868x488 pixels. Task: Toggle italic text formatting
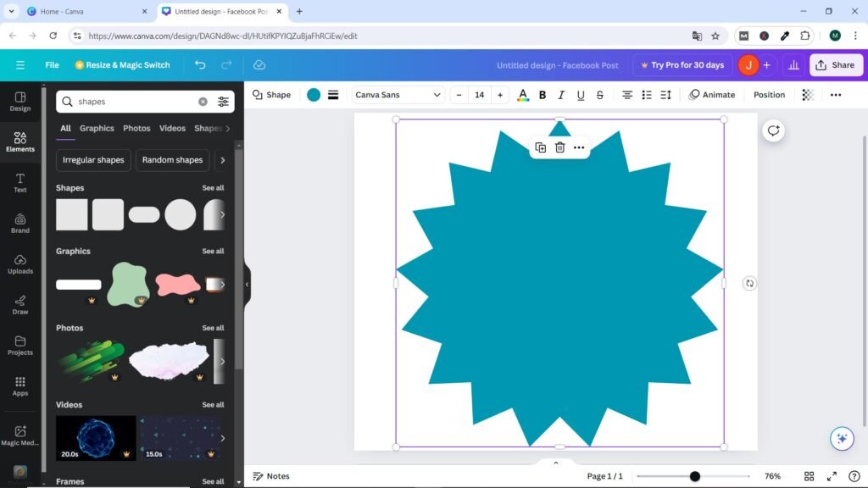[x=561, y=95]
